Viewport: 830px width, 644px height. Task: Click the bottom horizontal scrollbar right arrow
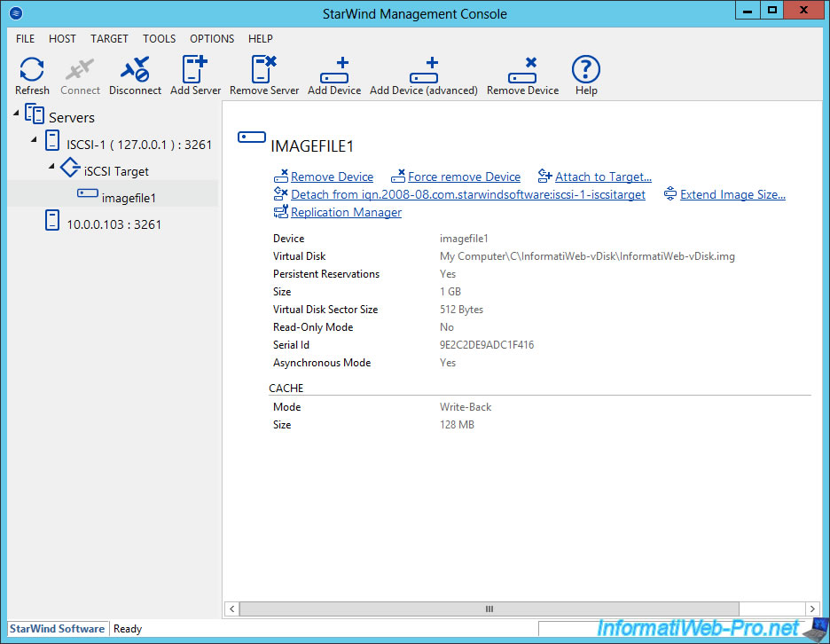[x=813, y=609]
